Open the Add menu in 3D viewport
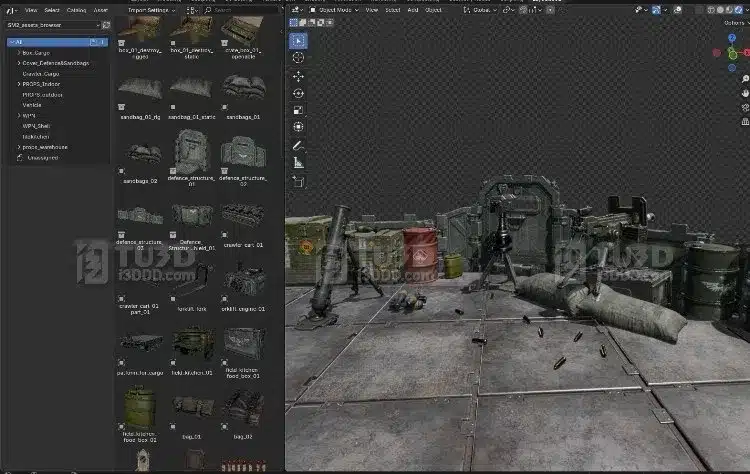 (412, 10)
